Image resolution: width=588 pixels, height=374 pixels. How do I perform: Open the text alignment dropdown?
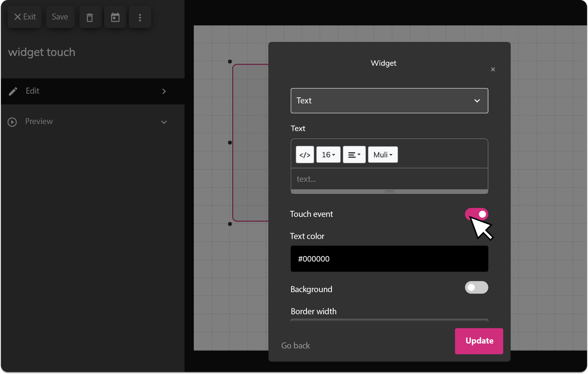point(354,155)
